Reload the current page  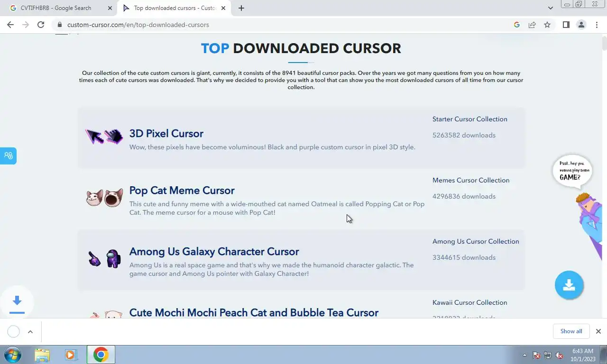click(x=41, y=25)
